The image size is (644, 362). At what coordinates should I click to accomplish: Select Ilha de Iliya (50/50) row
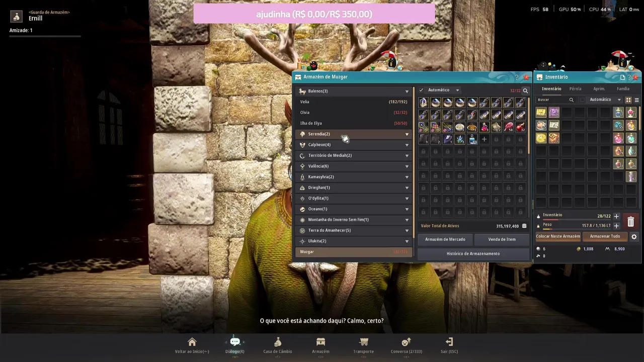click(354, 123)
